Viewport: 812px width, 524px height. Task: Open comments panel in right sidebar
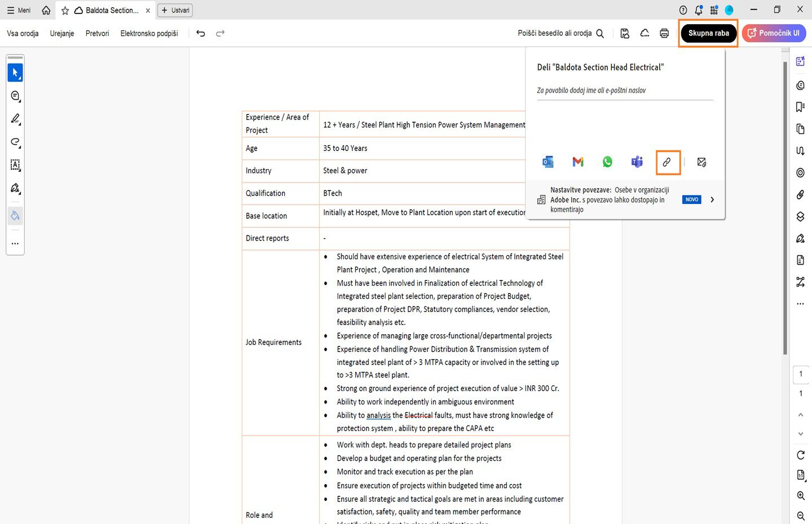pos(800,85)
